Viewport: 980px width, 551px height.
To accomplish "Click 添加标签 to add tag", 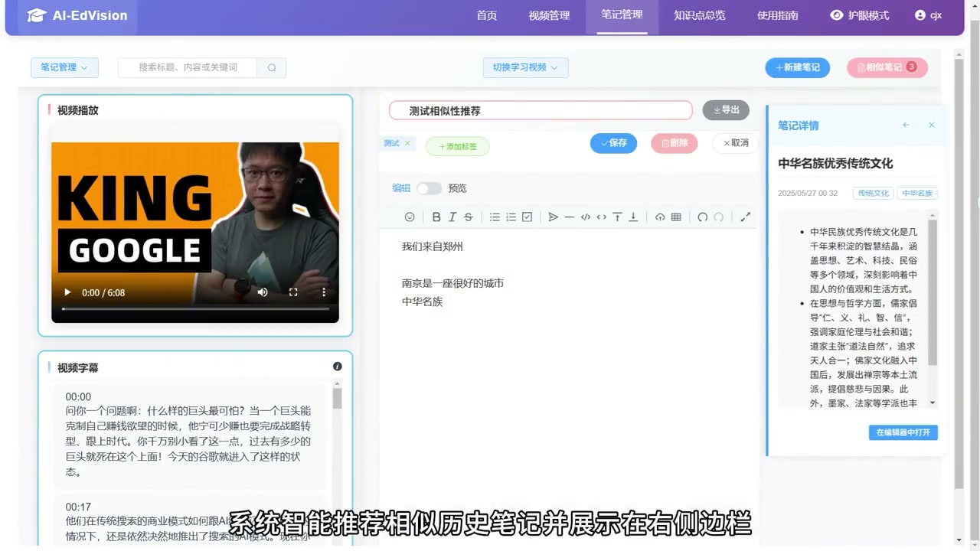I will tap(458, 146).
